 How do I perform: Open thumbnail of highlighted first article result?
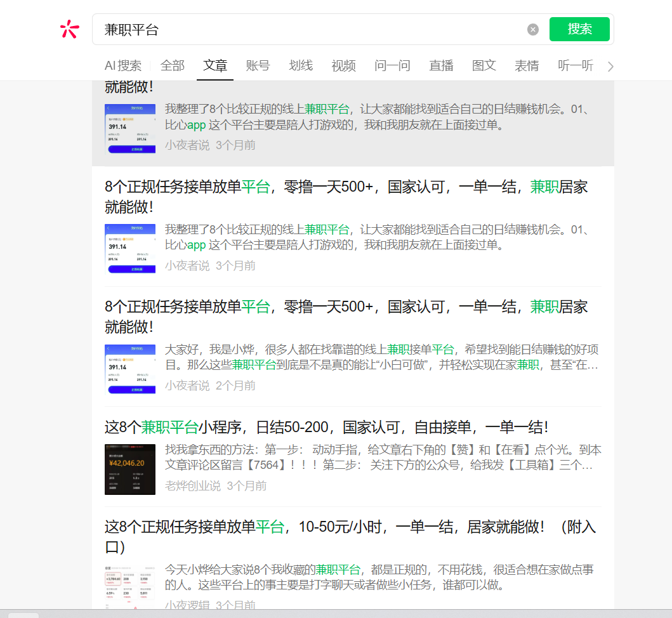click(x=130, y=128)
